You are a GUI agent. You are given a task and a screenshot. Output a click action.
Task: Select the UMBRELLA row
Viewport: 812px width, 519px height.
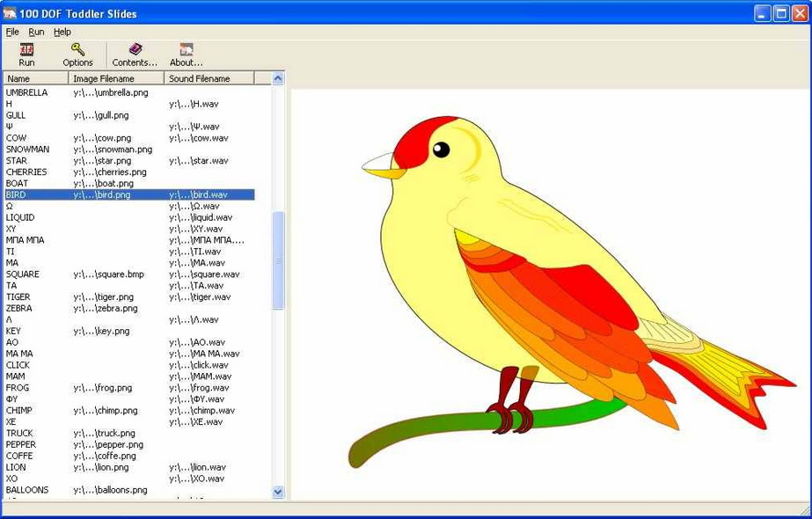[129, 92]
